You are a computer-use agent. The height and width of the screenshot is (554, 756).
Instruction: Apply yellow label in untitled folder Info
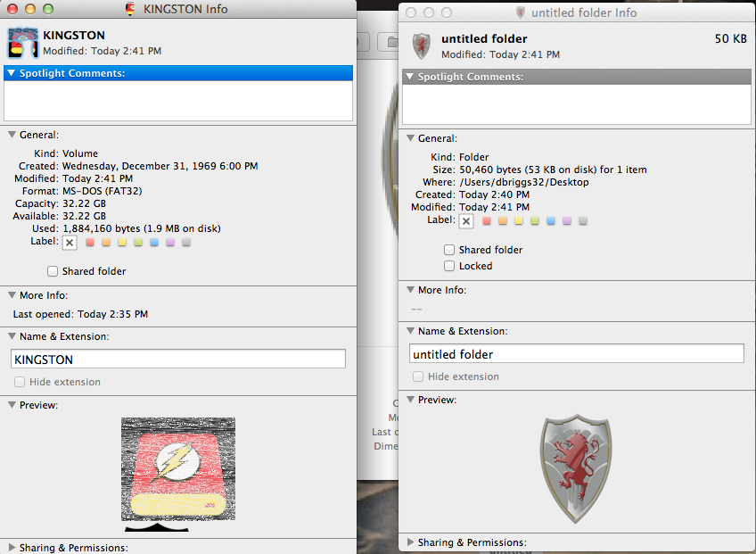point(519,221)
